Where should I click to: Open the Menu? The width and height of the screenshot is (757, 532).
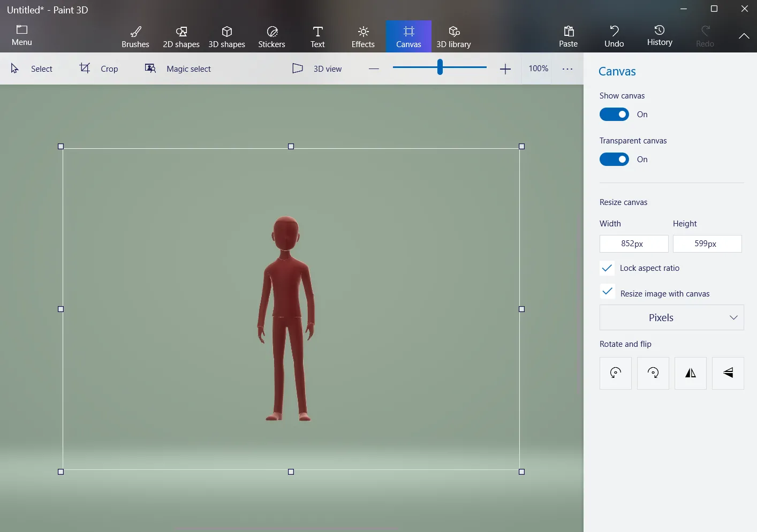[x=21, y=36]
